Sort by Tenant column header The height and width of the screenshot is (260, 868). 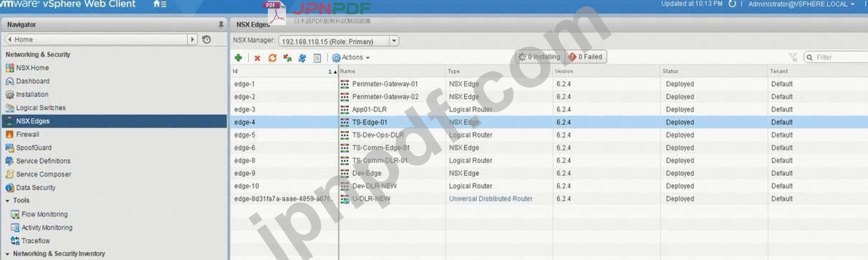tap(818, 71)
